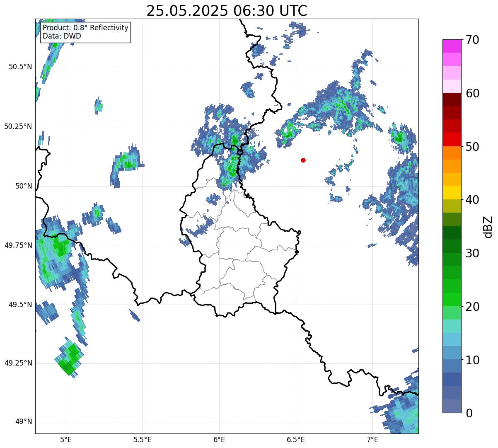This screenshot has width=498, height=448.
Task: Click the latitude label '49°N'
Action: pos(24,422)
